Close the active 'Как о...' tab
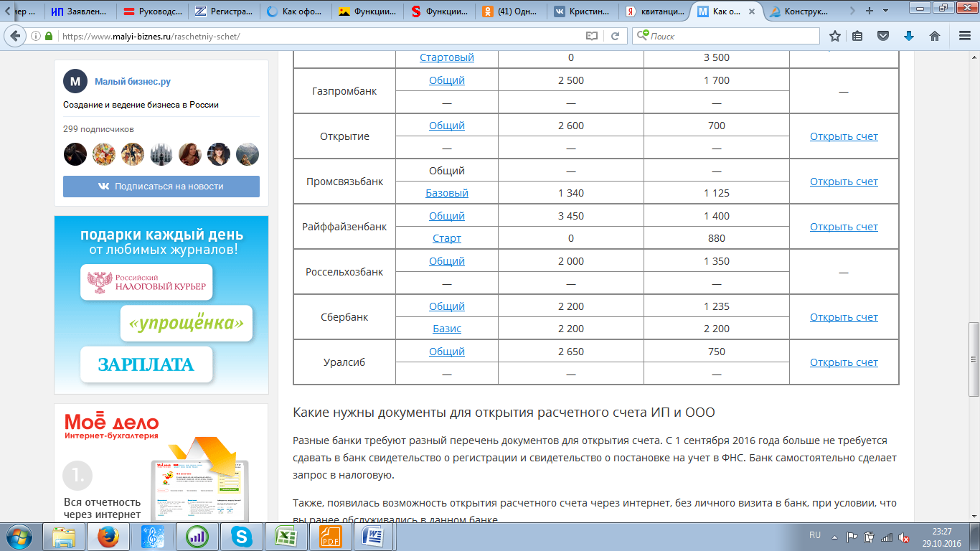Screen dimensions: 980x551 750,11
